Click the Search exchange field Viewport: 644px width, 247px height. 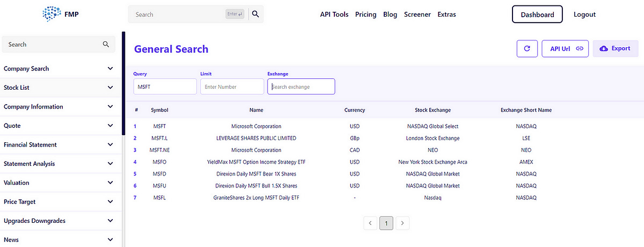pyautogui.click(x=301, y=86)
